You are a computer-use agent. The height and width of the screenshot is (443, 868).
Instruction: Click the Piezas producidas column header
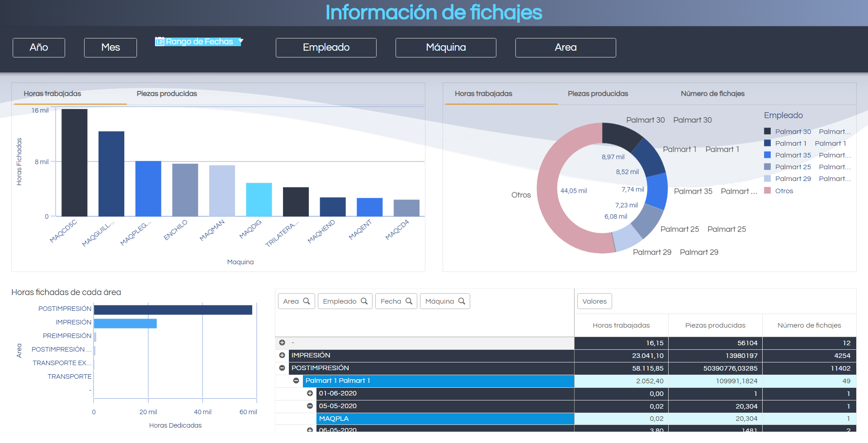(x=715, y=325)
